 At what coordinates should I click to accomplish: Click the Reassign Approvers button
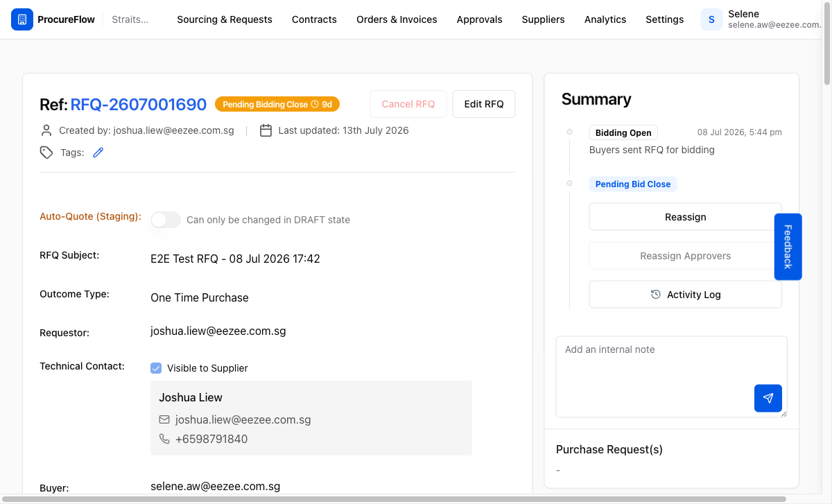click(685, 256)
